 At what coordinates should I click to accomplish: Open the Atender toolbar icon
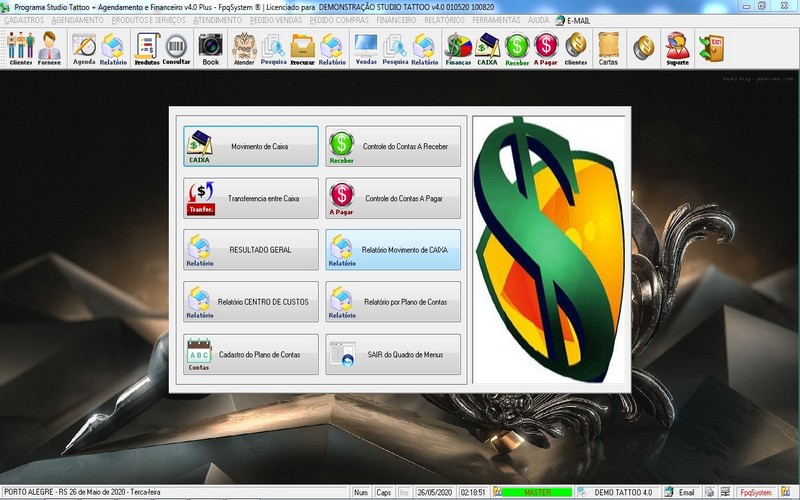(x=244, y=47)
